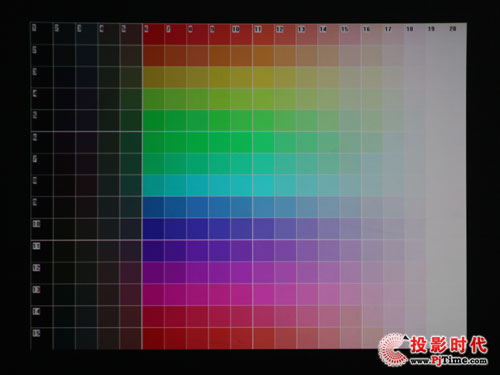
Task: Choose the light green swatch in row 5, column 14
Action: (329, 121)
